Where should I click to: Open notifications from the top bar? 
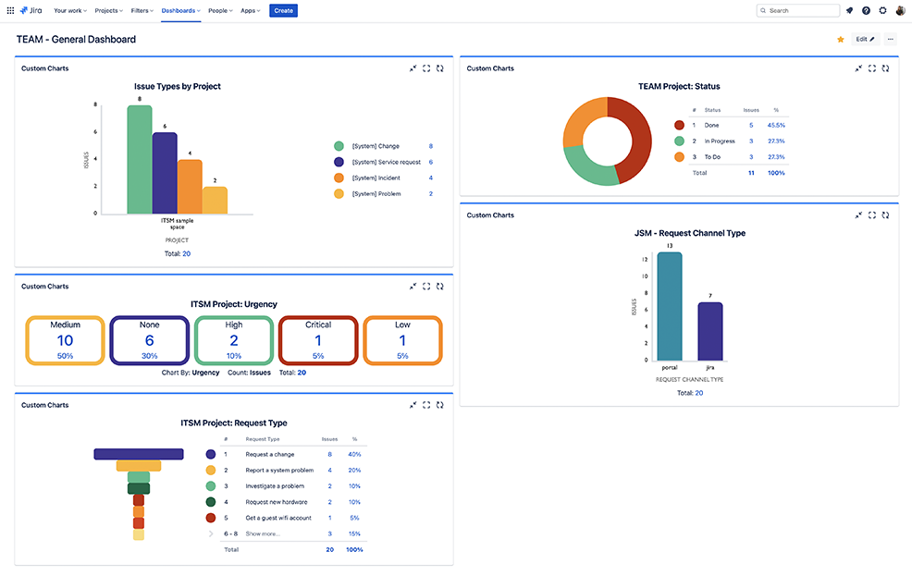[x=849, y=10]
